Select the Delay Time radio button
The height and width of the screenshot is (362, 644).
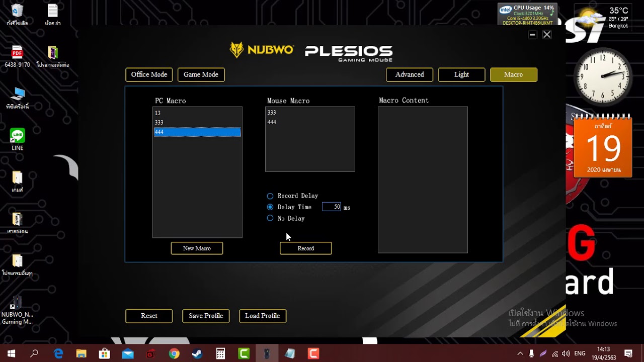tap(270, 207)
